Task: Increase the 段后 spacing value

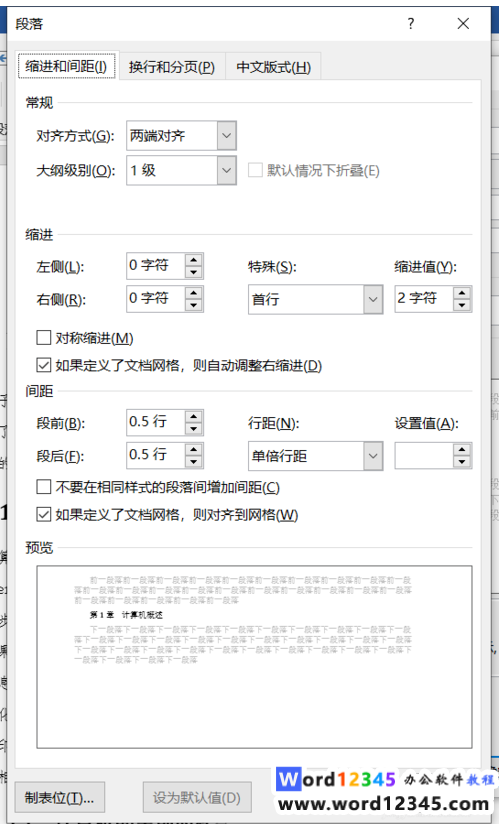Action: tap(194, 449)
